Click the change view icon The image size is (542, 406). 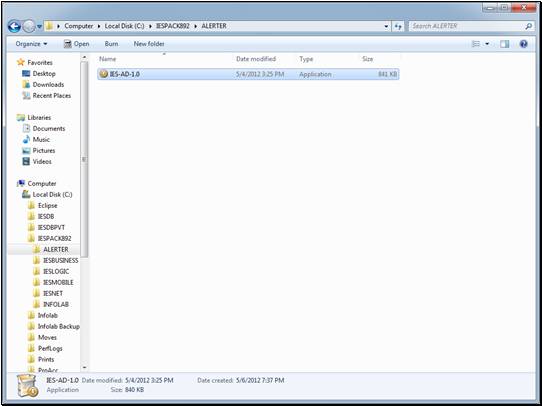click(x=476, y=44)
